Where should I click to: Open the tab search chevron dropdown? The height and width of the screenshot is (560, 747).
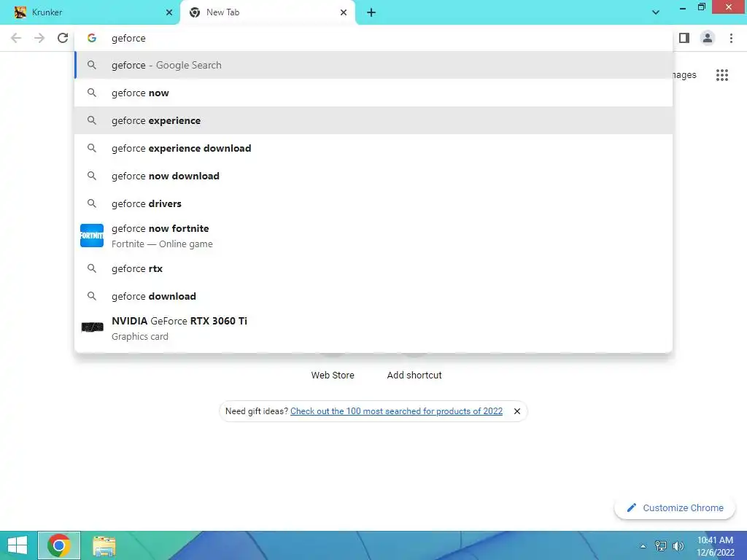tap(656, 12)
